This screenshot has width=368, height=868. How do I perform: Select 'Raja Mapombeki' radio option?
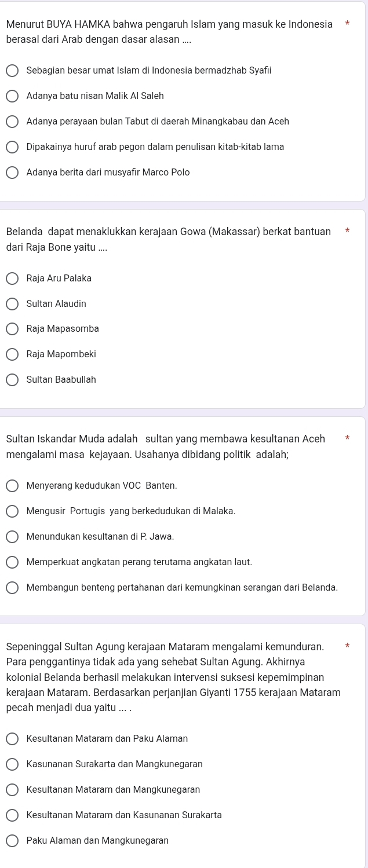[12, 354]
